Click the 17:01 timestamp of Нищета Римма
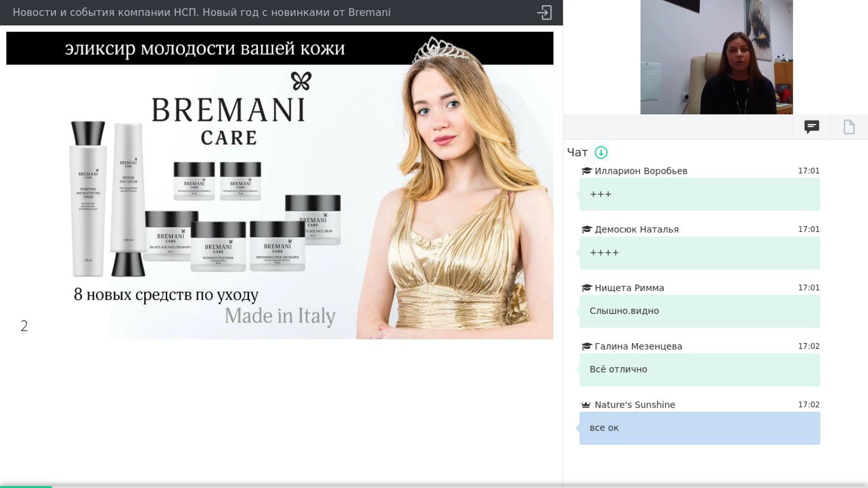Screen dimensions: 868x488 pyautogui.click(x=809, y=288)
